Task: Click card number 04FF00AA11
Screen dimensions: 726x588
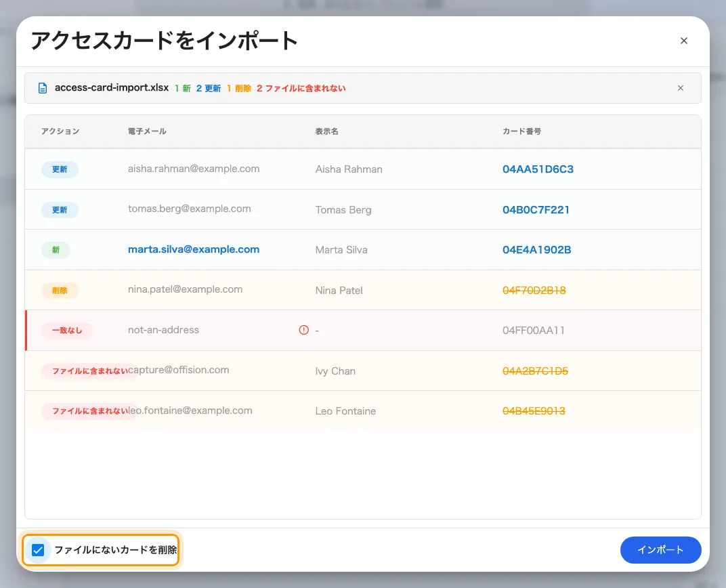Action: (x=534, y=331)
